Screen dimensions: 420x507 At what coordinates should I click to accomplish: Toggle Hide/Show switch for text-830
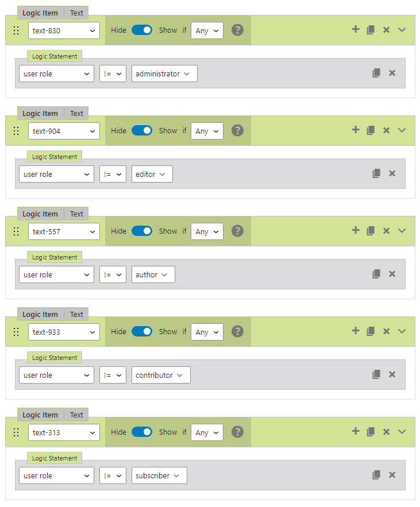point(142,30)
